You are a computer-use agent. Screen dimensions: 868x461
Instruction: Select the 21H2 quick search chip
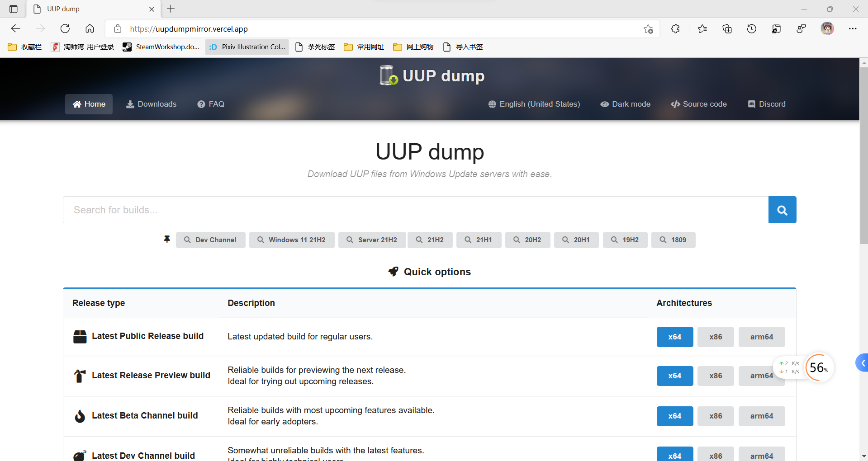coord(430,240)
